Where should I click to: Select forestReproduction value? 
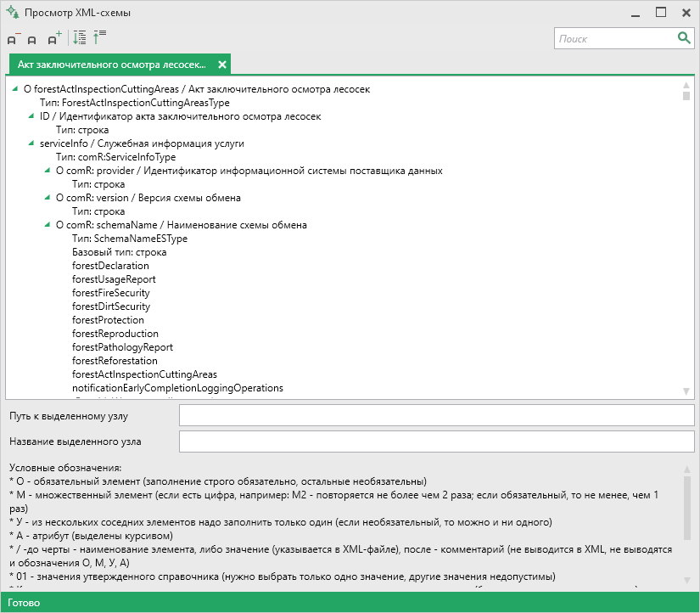click(x=115, y=334)
